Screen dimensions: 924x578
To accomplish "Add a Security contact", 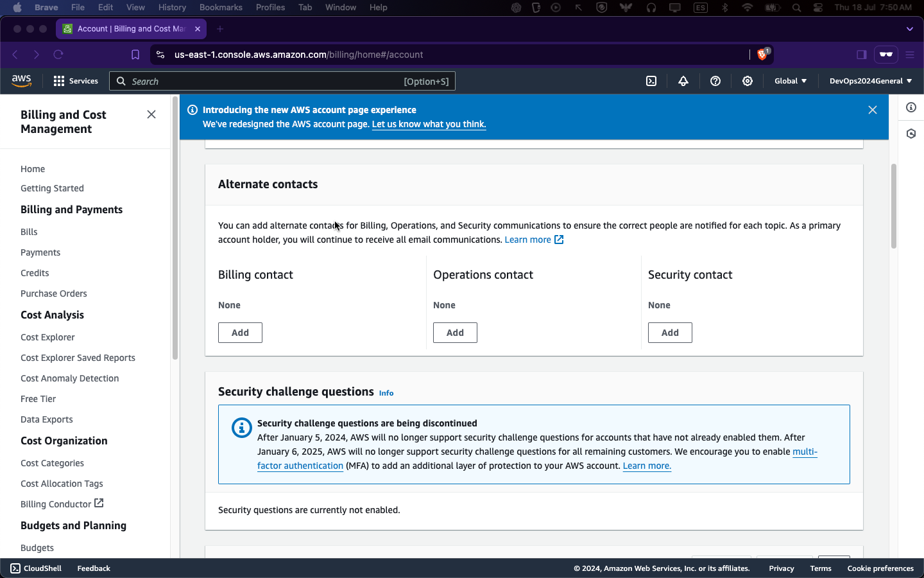I will pos(670,333).
